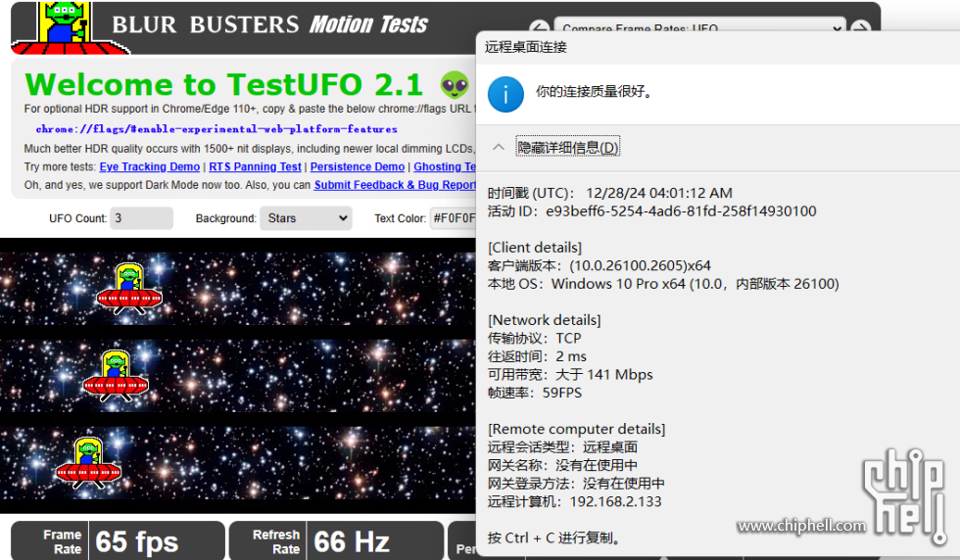Click the BLUR BUSTERS Motion Tests title
This screenshot has width=960, height=560.
point(269,24)
